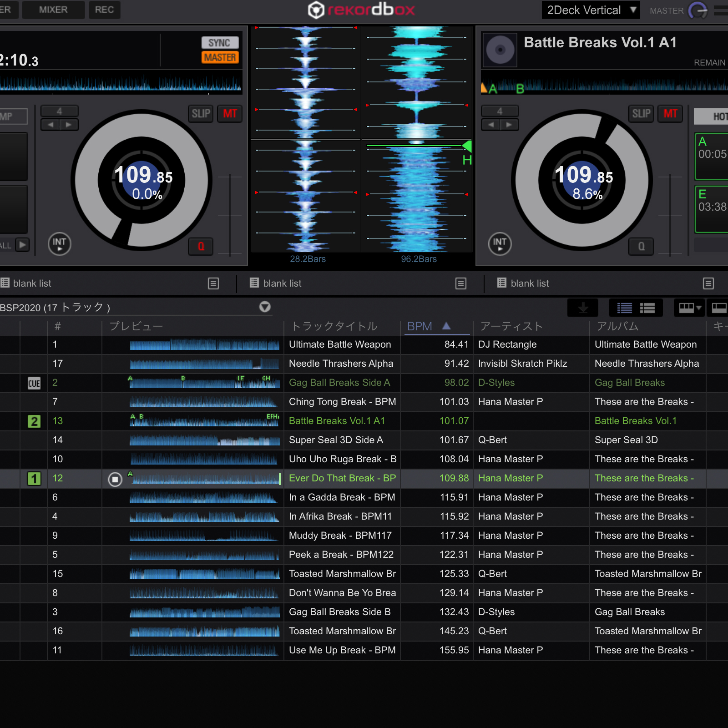
Task: Click the rekordbox logo icon
Action: click(315, 10)
